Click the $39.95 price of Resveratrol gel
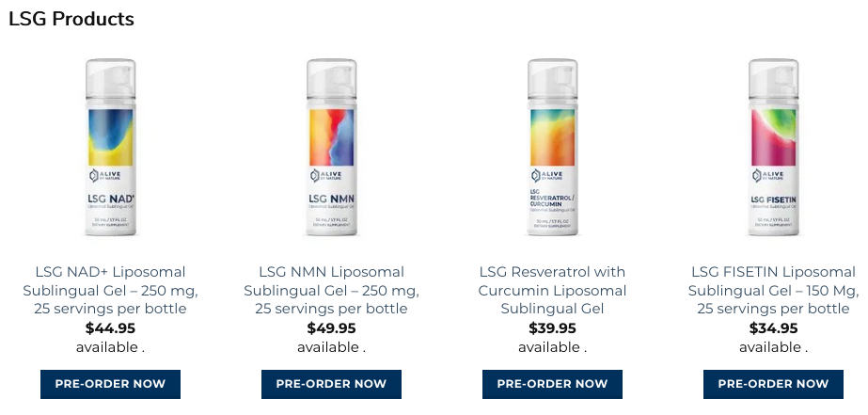 [x=552, y=328]
